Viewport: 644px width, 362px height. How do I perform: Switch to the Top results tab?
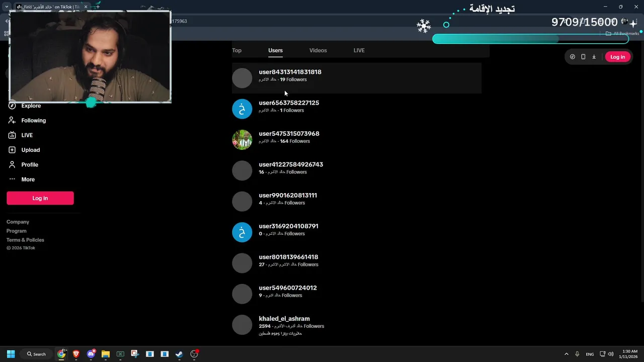[x=236, y=50]
